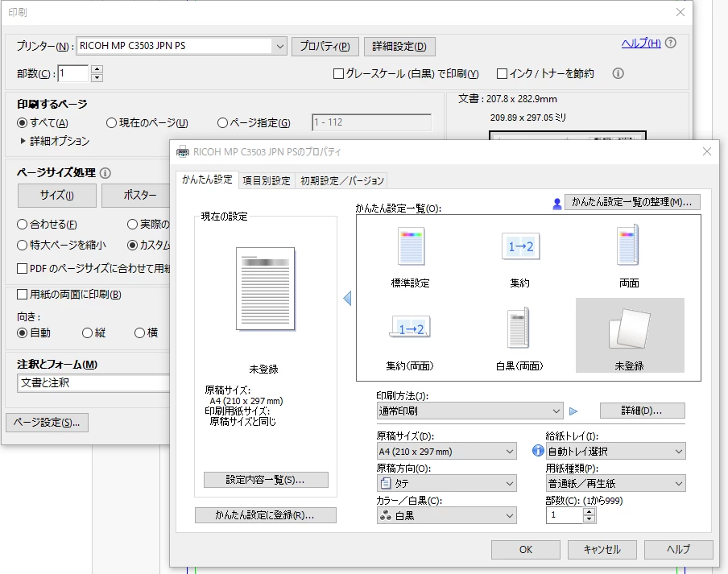Select the 縦 orientation radio button
The image size is (728, 574).
87,332
